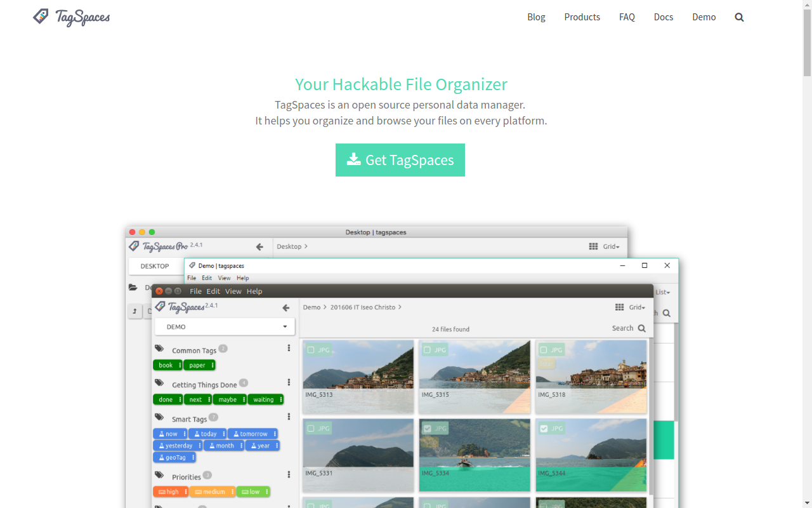Open the dots menu on the high tag
This screenshot has width=812, height=508.
pos(185,491)
